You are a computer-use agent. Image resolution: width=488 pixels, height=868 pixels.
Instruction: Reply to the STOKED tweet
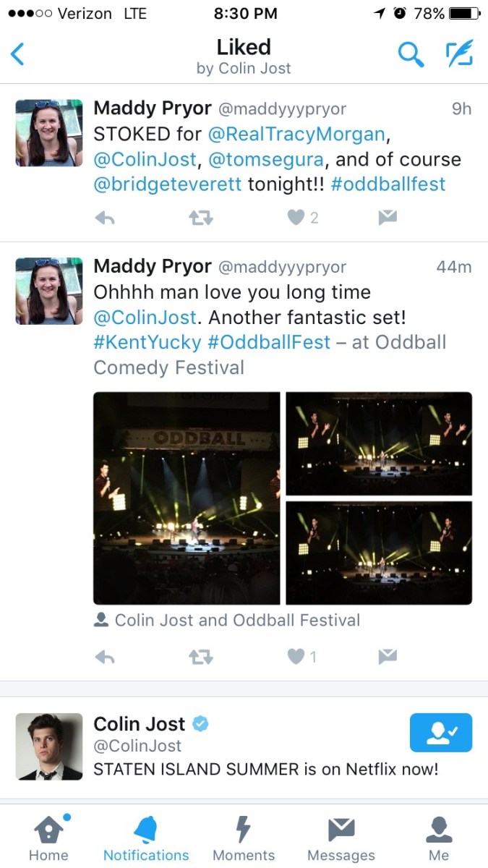tap(106, 217)
